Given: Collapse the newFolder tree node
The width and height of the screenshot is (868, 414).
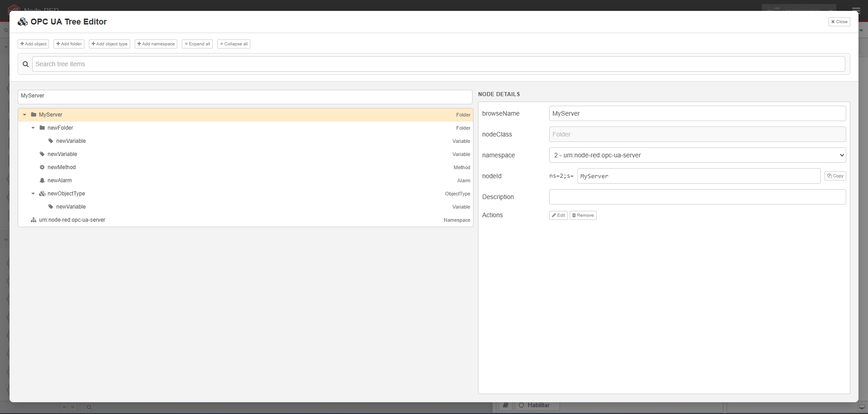Looking at the screenshot, I should (x=33, y=128).
